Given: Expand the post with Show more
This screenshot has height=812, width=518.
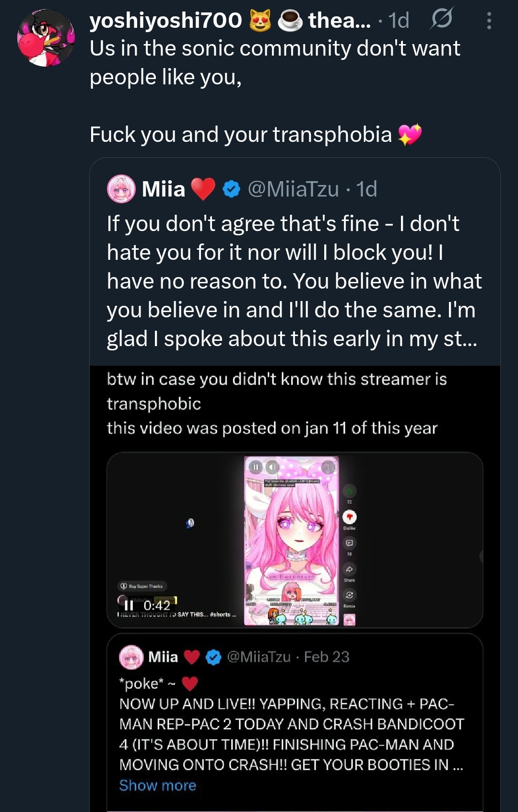Looking at the screenshot, I should point(158,786).
